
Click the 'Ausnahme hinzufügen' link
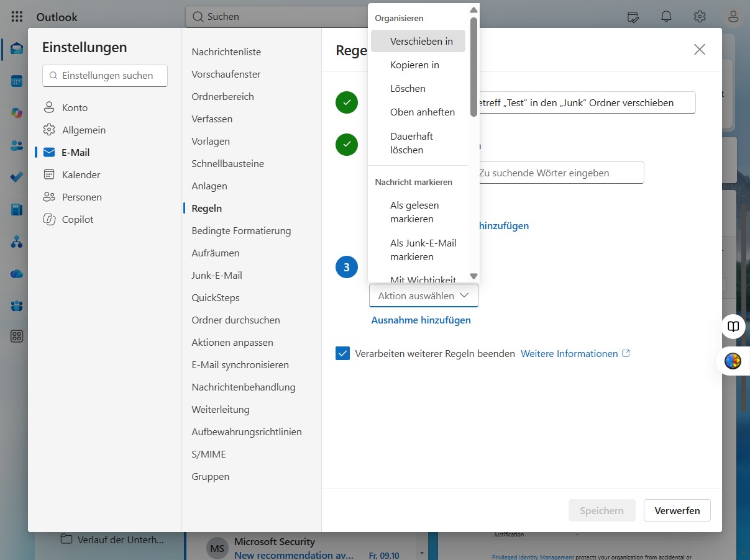[x=421, y=320]
